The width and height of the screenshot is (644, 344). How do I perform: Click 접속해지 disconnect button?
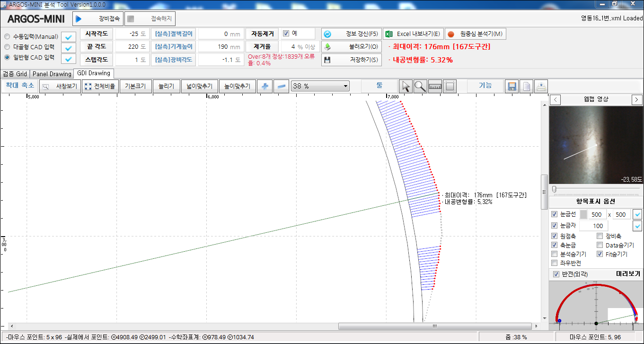coord(150,19)
